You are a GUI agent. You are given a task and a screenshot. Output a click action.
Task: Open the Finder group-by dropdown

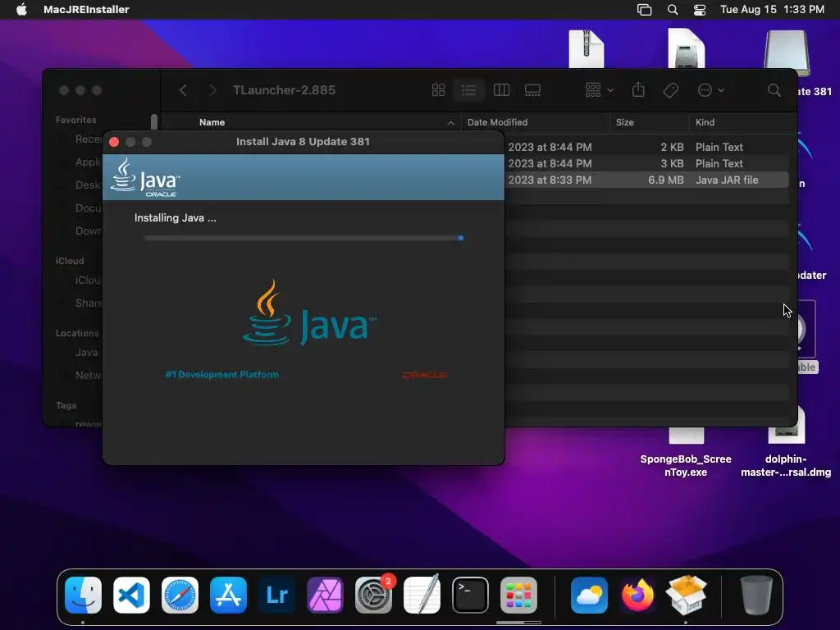click(x=599, y=90)
